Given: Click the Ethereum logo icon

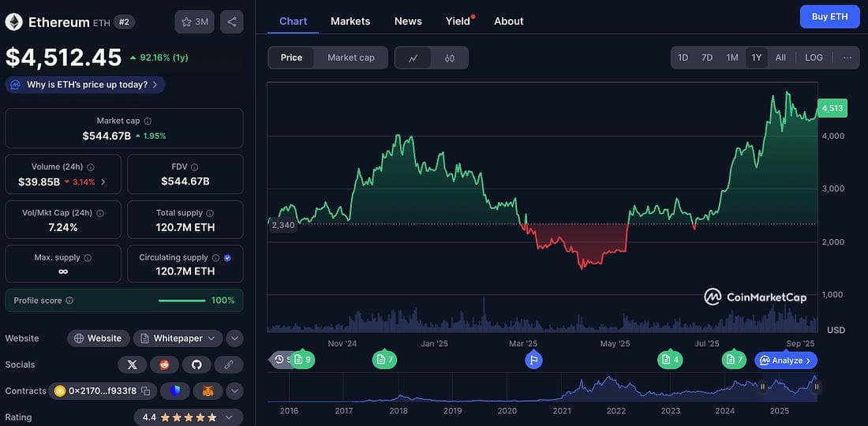Looking at the screenshot, I should [x=14, y=22].
